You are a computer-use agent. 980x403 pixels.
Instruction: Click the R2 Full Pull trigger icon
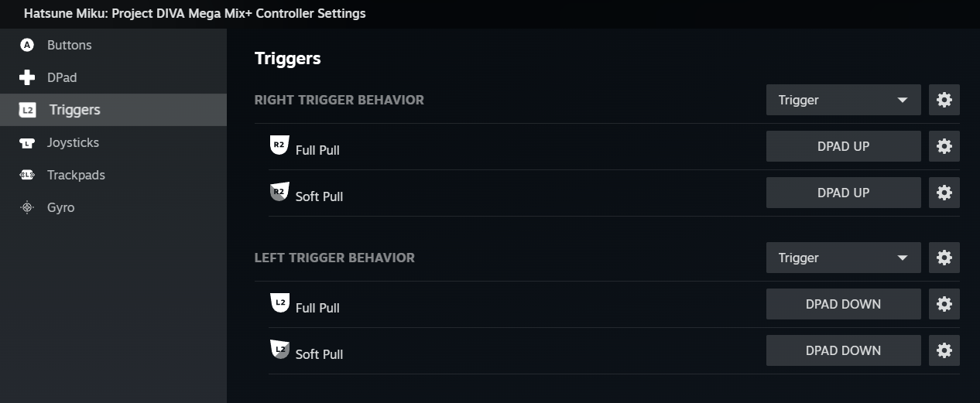tap(279, 145)
